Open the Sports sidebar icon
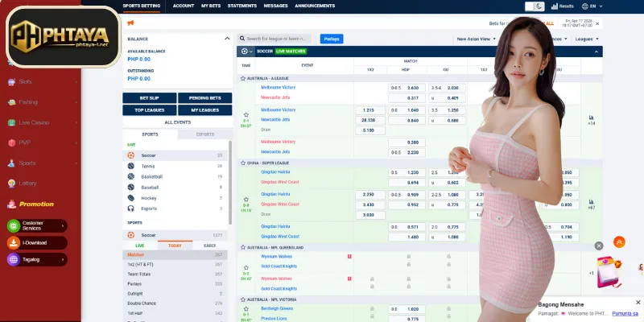The image size is (644, 322). point(11,163)
